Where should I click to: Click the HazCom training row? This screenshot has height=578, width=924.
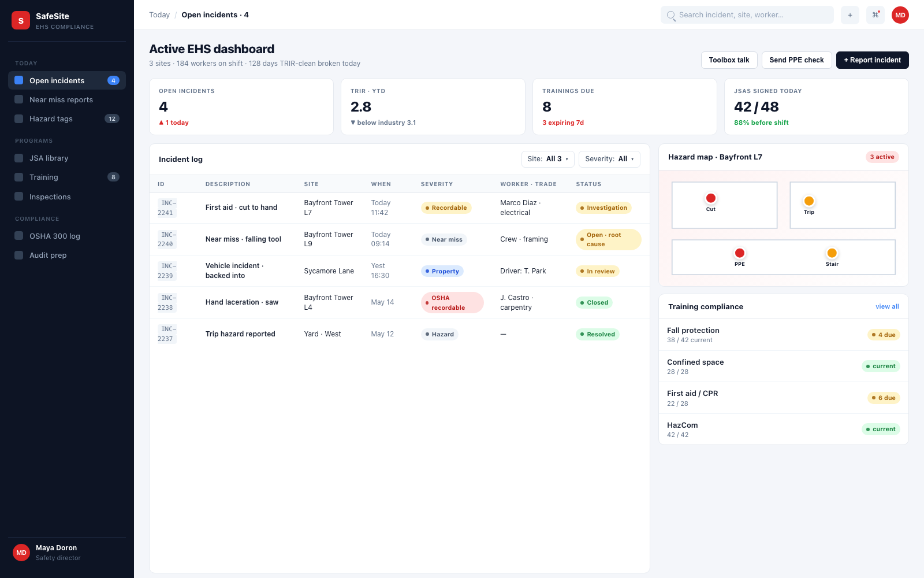click(x=784, y=429)
